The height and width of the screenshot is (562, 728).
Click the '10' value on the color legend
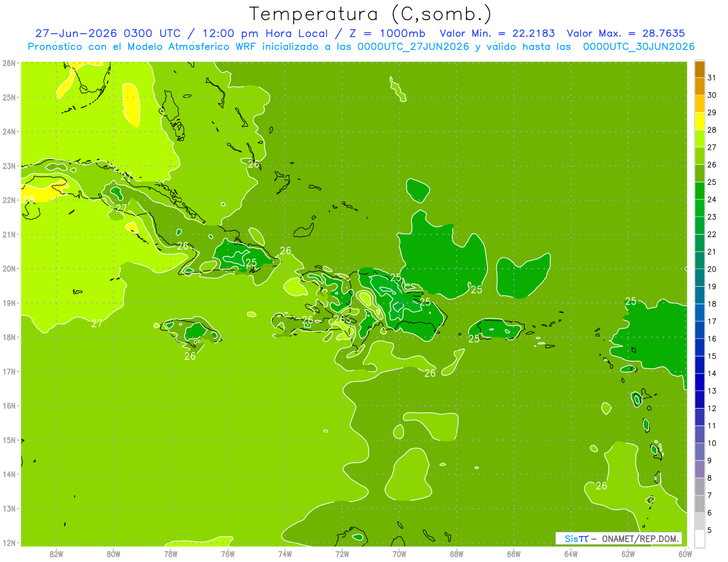(x=712, y=443)
